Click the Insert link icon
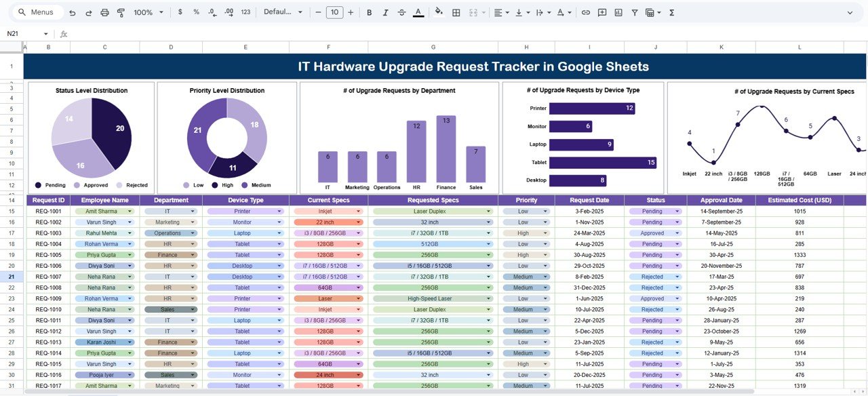This screenshot has width=868, height=396. [585, 12]
